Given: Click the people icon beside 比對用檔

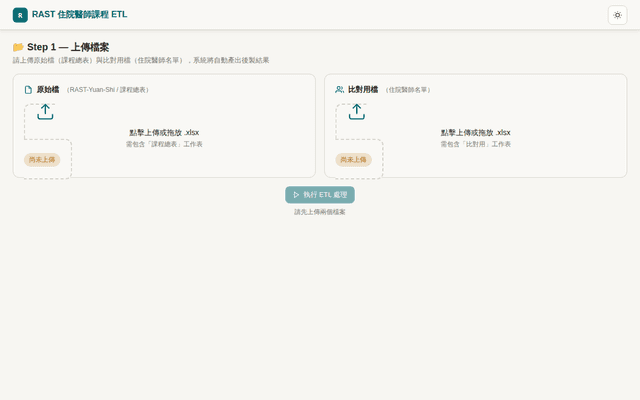Looking at the screenshot, I should 339,89.
